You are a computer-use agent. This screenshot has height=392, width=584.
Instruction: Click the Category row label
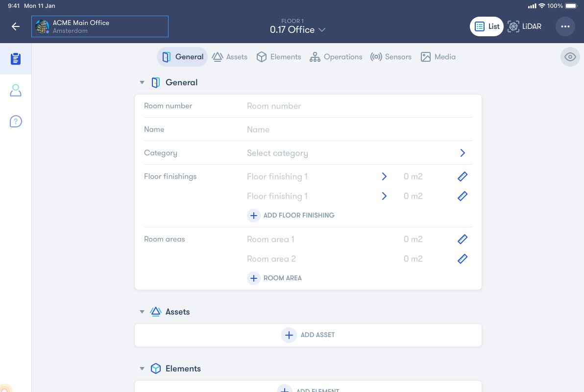point(161,153)
